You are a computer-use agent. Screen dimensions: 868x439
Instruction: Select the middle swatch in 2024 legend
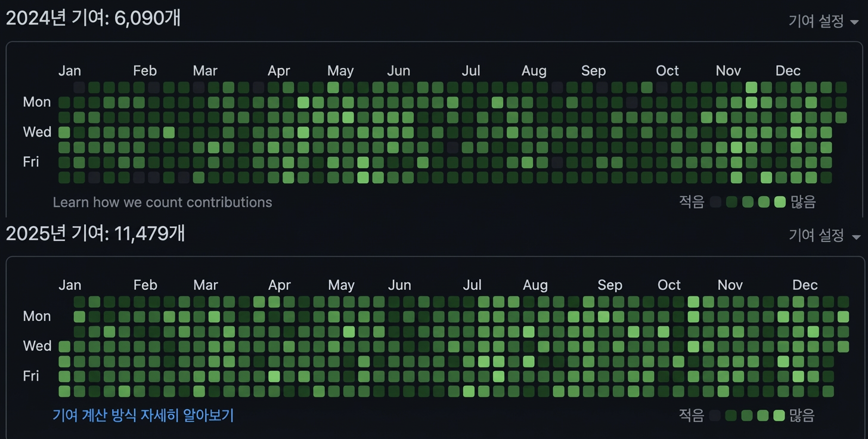pos(748,202)
